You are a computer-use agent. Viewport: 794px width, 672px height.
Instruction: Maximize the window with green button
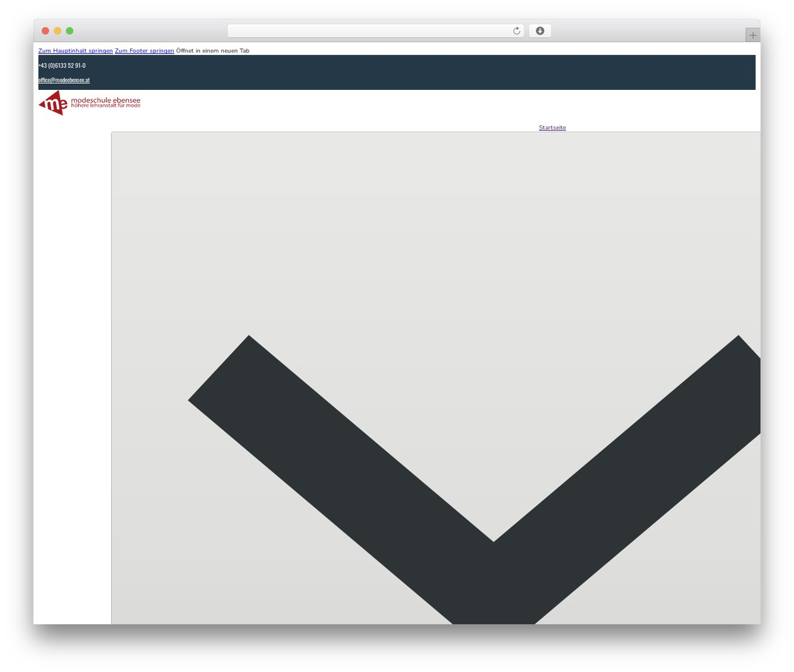tap(69, 31)
